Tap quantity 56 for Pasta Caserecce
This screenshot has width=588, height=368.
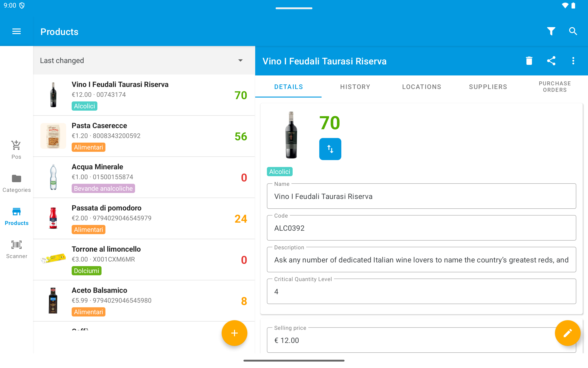[x=241, y=136]
